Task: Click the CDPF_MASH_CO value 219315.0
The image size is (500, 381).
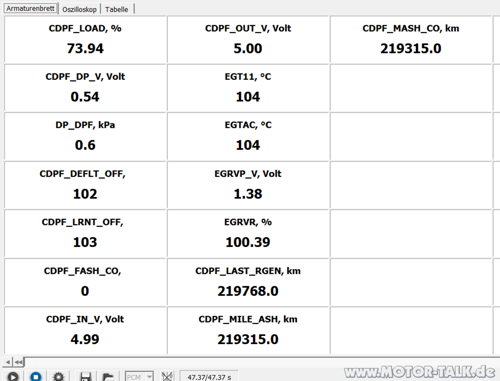Action: 411,49
